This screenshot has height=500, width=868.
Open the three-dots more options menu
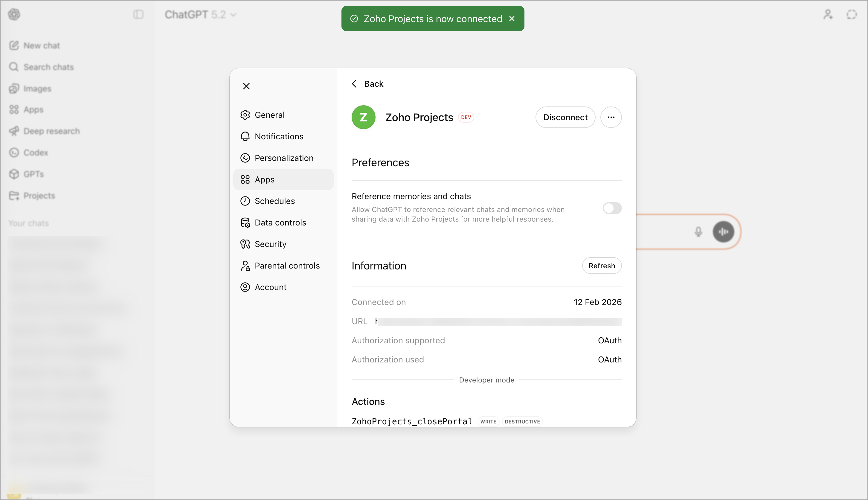click(611, 117)
